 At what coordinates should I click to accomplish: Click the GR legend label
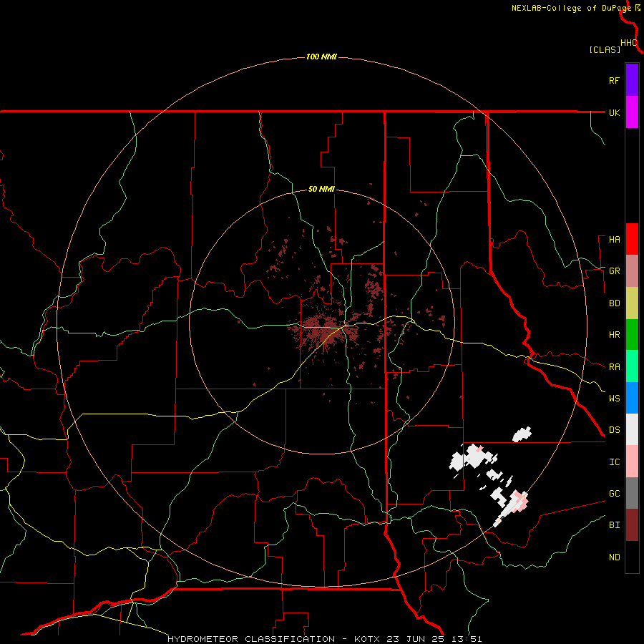(x=614, y=271)
